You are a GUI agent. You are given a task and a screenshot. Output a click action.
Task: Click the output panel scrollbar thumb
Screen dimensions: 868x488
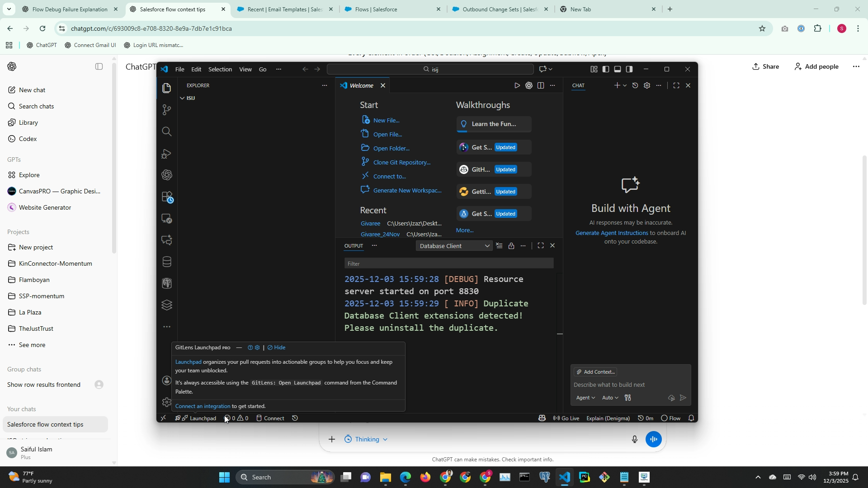(x=560, y=333)
